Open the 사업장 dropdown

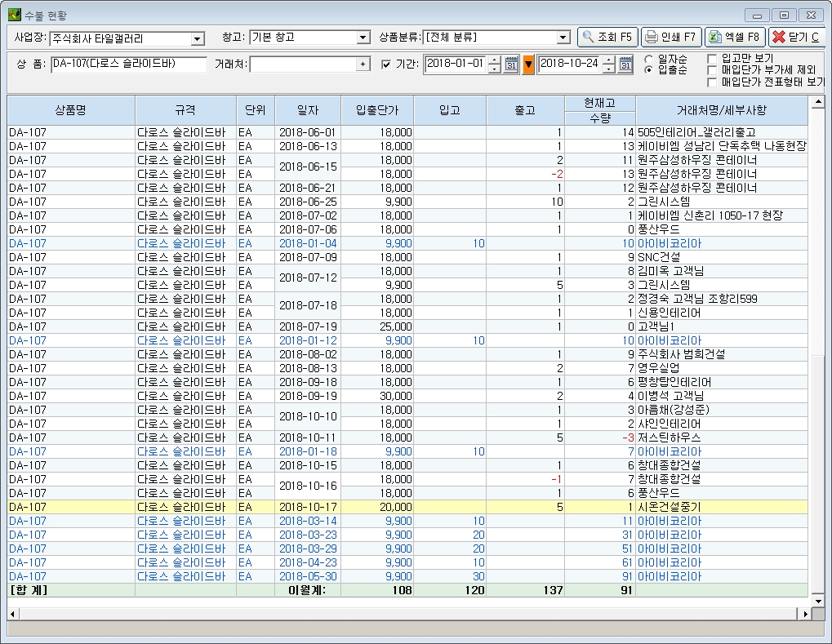198,38
